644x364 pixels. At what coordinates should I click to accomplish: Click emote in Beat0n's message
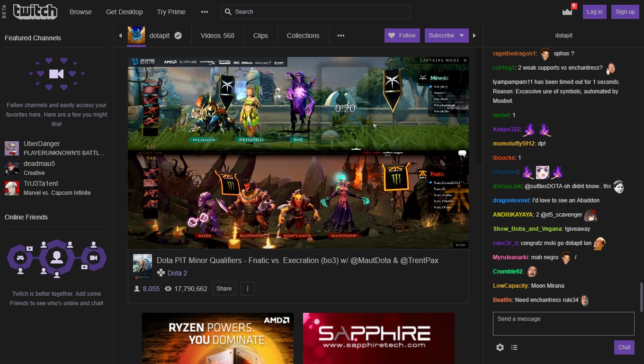pos(585,300)
